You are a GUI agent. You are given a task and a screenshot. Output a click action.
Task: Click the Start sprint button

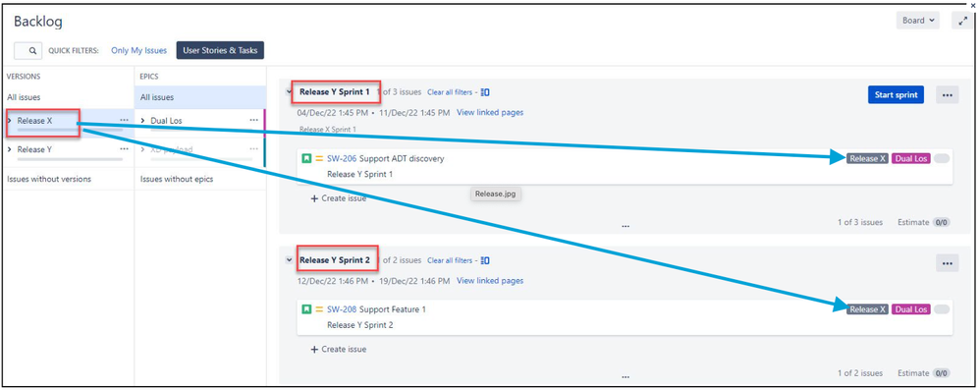point(896,95)
